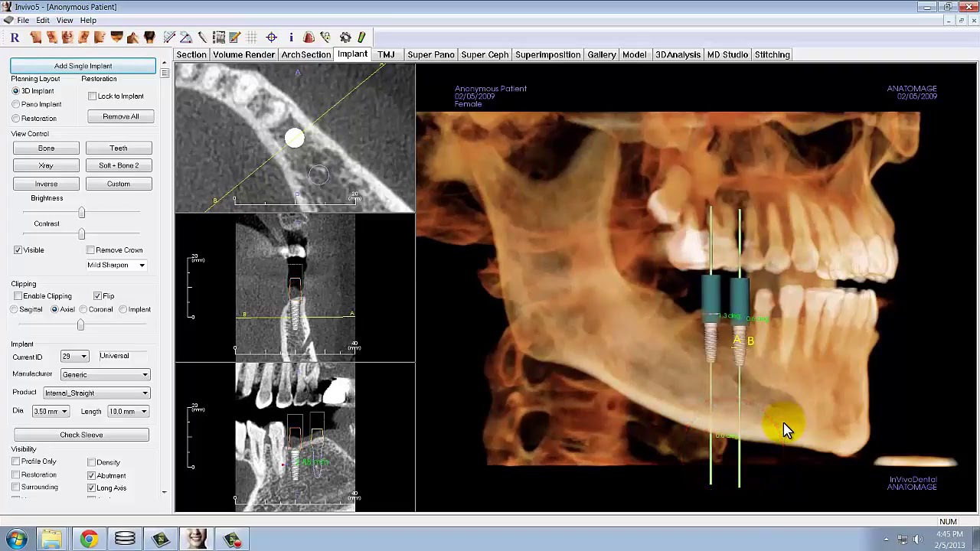Click the Reset view 'R' icon
Screen dimensions: 980x551
point(15,37)
